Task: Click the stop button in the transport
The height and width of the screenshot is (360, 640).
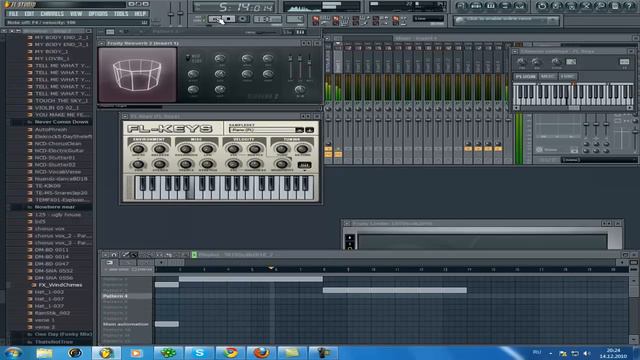Action: pos(229,19)
